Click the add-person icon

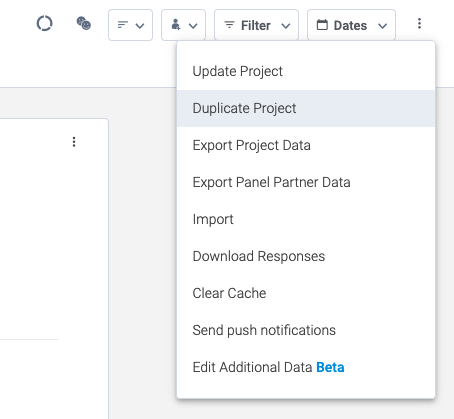point(176,25)
